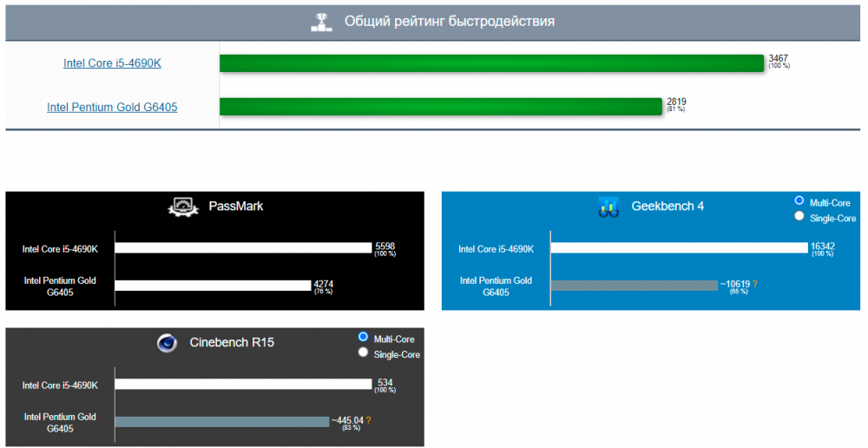Click the PassMark i5-4690K white bar
The width and height of the screenshot is (868, 448).
[x=243, y=247]
